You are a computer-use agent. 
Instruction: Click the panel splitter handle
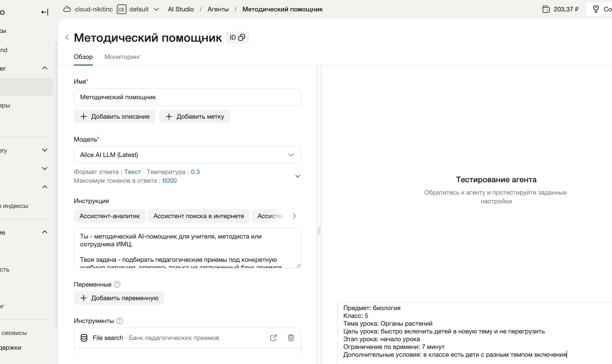point(319,231)
